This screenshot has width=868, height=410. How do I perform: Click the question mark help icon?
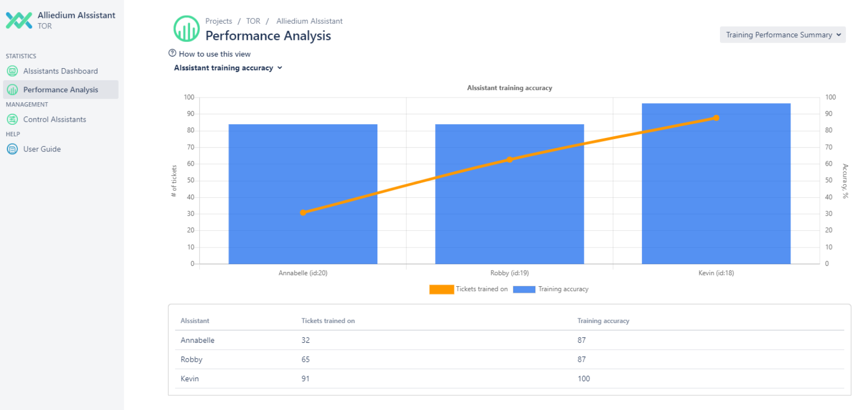tap(172, 53)
